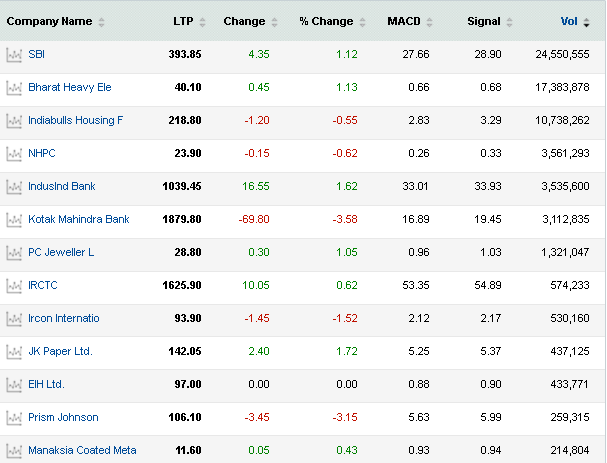Image resolution: width=607 pixels, height=463 pixels.
Task: Click chart icon next to Prism Johnson
Action: point(13,418)
